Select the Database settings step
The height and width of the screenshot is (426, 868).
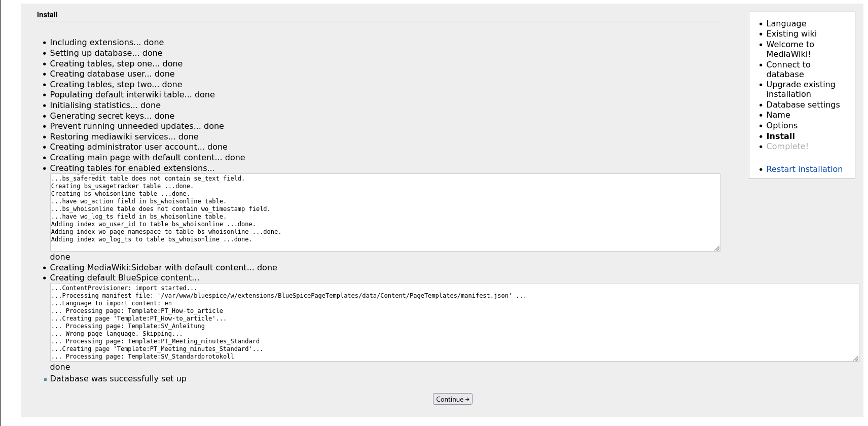[x=803, y=105]
